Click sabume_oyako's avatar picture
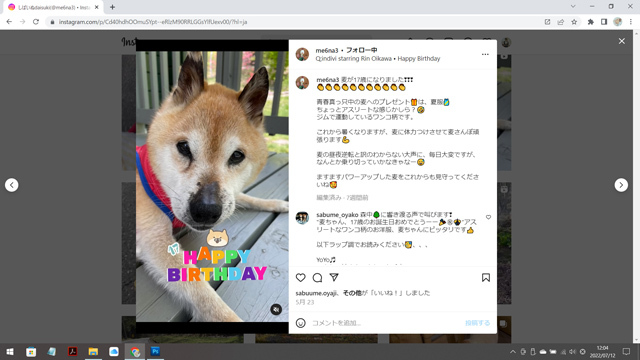Viewport: 640px width, 360px height. [x=302, y=218]
